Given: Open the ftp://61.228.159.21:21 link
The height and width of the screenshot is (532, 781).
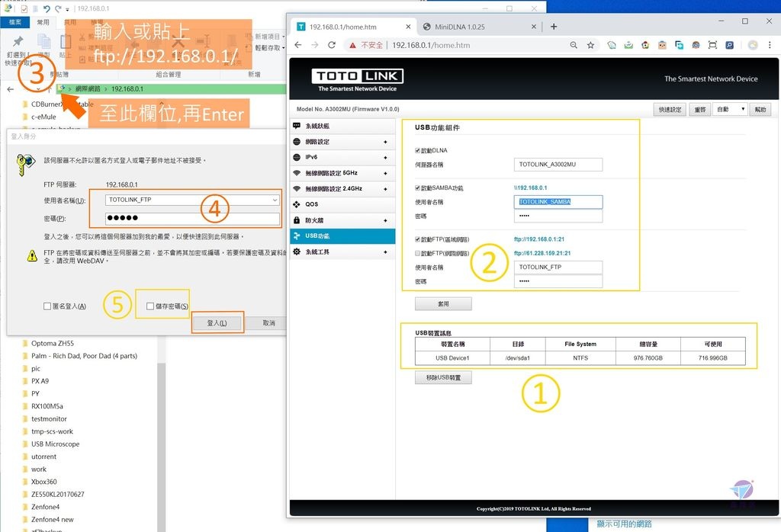Looking at the screenshot, I should (x=542, y=253).
